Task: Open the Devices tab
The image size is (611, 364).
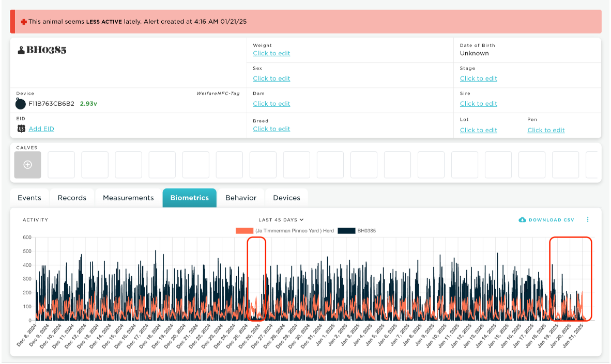Action: tap(286, 198)
